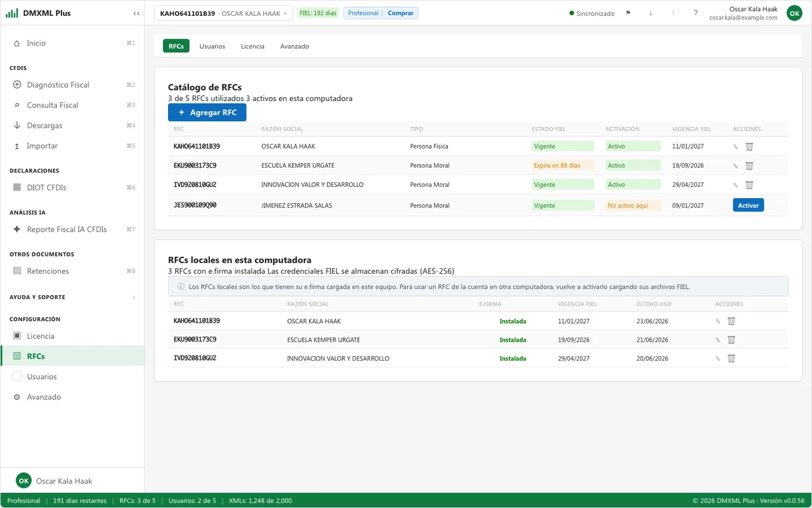The width and height of the screenshot is (812, 508).
Task: Edit catalog RFC KAHO641101B39 with the pencil
Action: tap(736, 147)
